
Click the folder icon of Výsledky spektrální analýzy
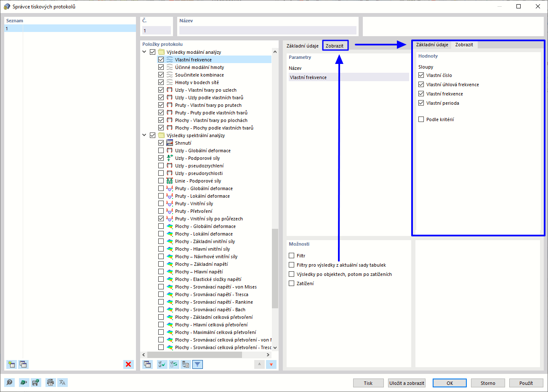[161, 135]
